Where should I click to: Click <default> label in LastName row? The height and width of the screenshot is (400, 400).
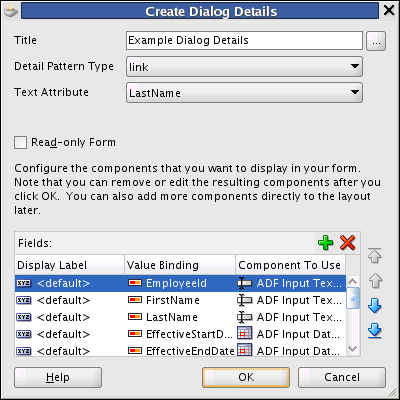(63, 317)
